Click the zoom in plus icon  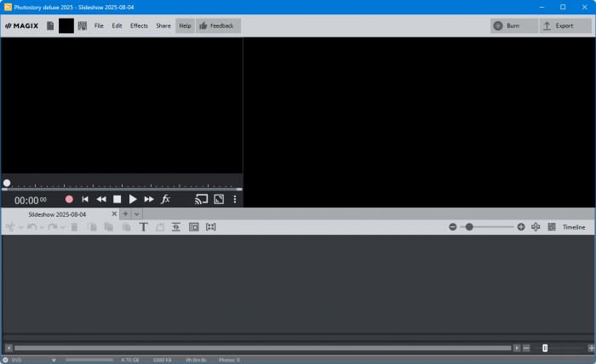pyautogui.click(x=521, y=227)
